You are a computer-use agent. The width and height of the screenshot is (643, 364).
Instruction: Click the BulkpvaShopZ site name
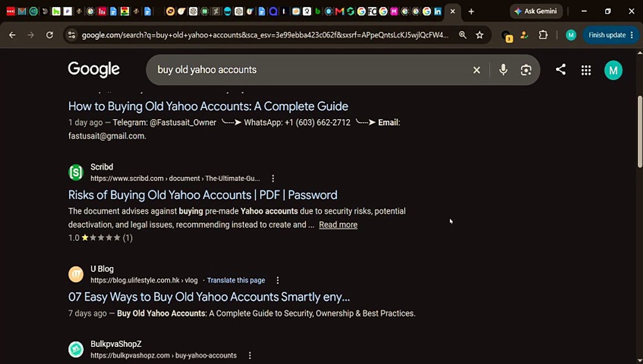coord(116,344)
